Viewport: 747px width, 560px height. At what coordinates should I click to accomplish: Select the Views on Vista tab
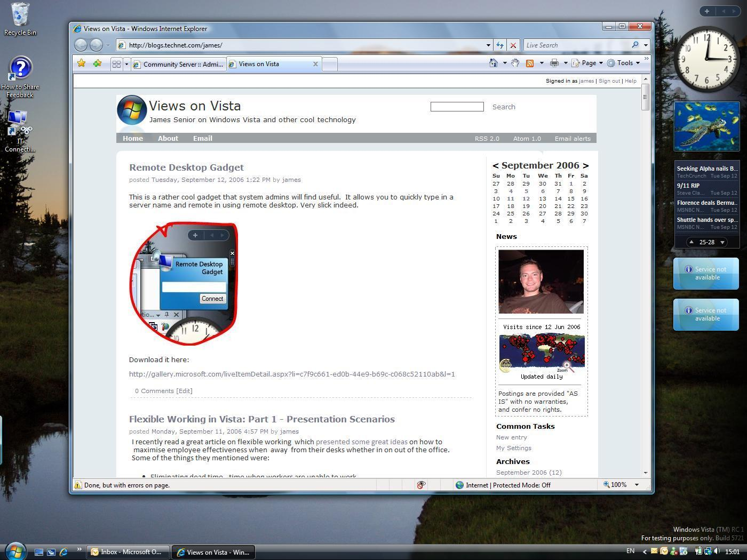coord(274,64)
